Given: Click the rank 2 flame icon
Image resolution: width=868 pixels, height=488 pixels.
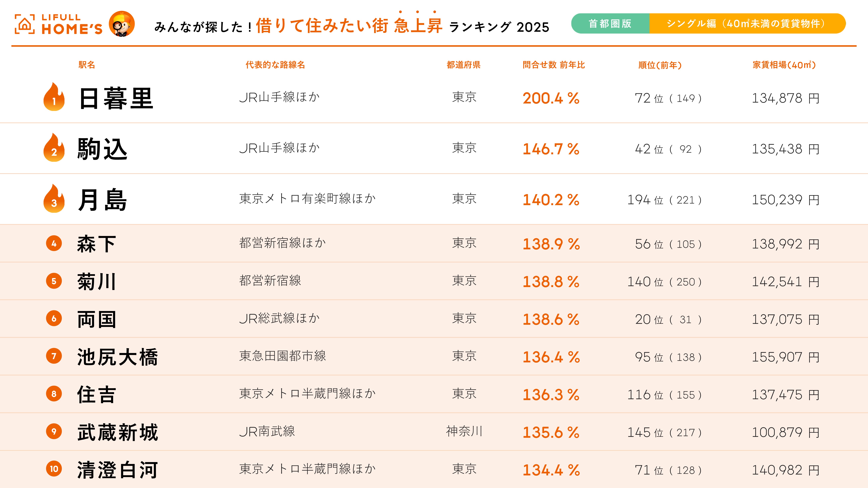Looking at the screenshot, I should click(x=54, y=148).
